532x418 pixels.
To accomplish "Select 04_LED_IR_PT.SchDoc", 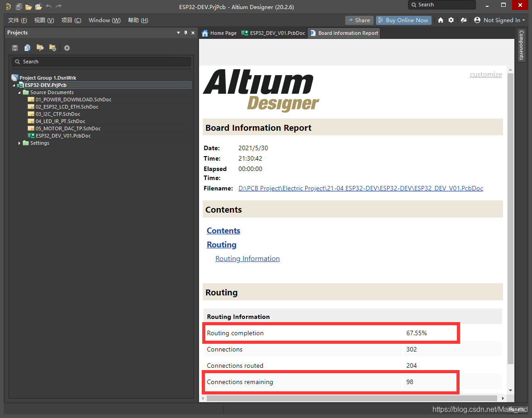I will (61, 121).
